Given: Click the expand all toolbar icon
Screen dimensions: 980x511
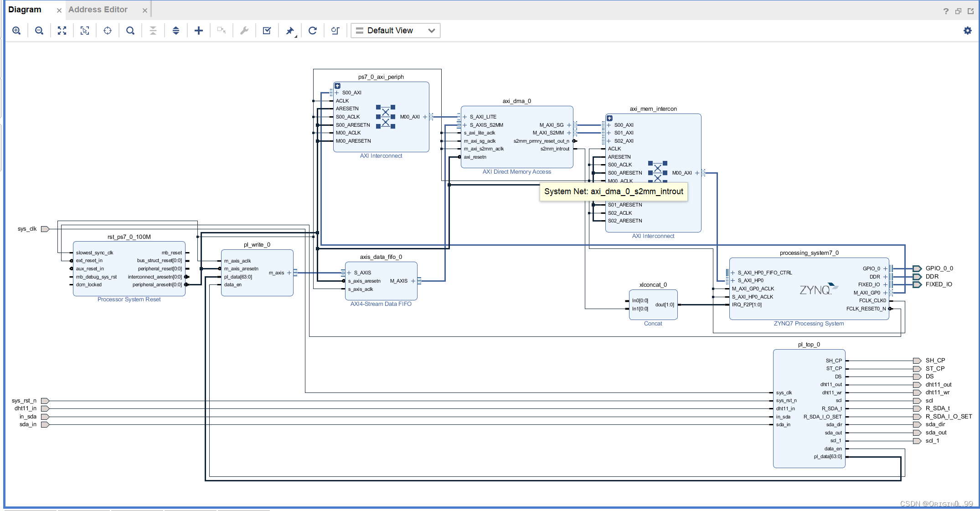Looking at the screenshot, I should click(176, 31).
